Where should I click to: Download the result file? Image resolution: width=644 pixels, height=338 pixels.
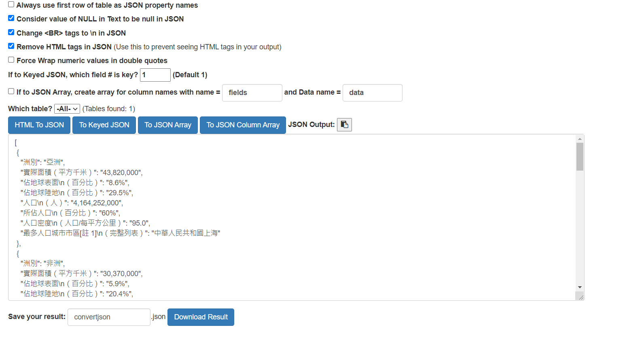pyautogui.click(x=201, y=317)
